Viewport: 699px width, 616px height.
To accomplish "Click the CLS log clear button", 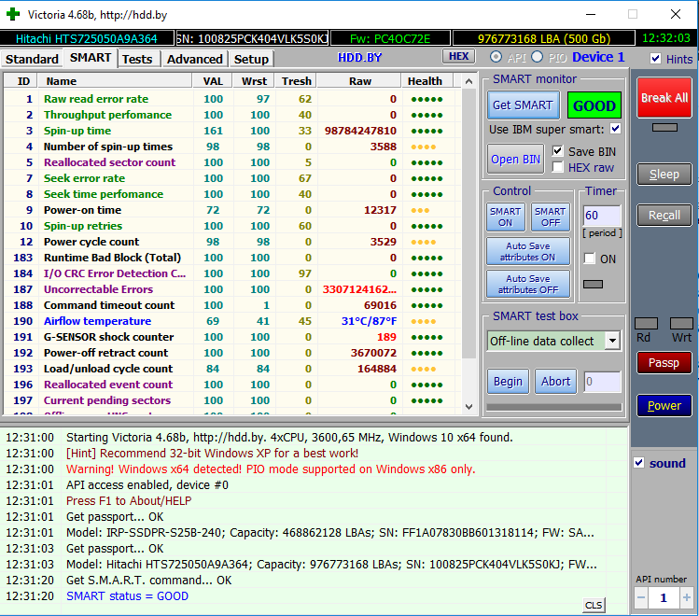I will (x=594, y=605).
